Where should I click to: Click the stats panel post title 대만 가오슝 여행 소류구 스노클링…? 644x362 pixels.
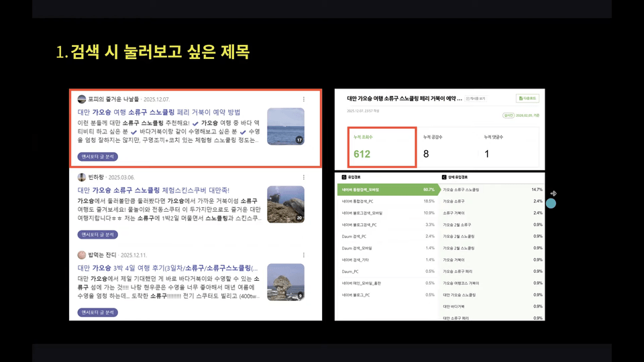(405, 99)
